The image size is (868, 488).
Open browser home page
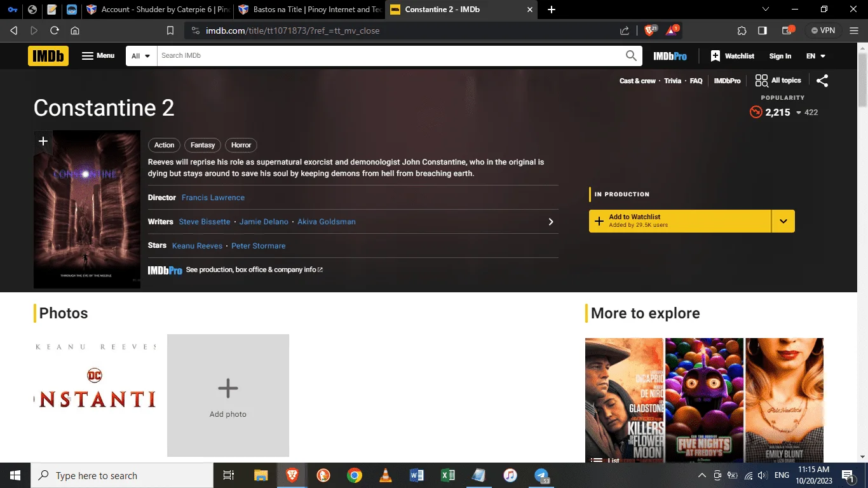click(x=75, y=30)
